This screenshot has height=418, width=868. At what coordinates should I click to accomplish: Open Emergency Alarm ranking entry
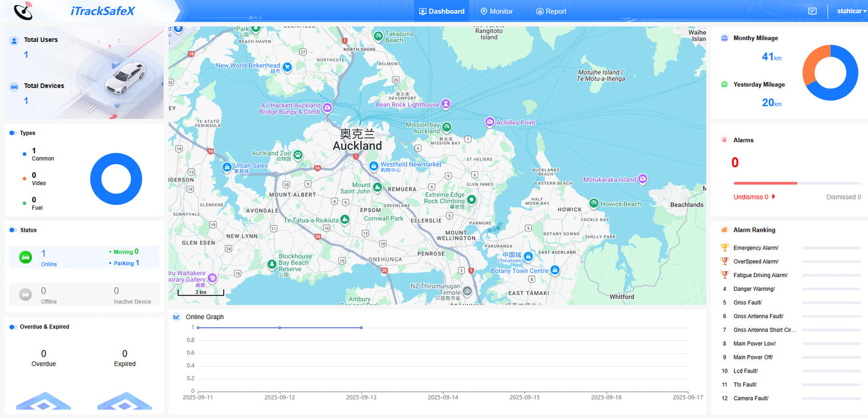(x=755, y=248)
